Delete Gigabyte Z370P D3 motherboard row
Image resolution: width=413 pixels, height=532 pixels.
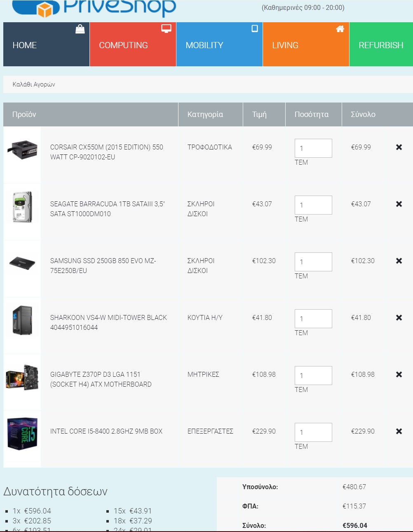click(x=399, y=374)
